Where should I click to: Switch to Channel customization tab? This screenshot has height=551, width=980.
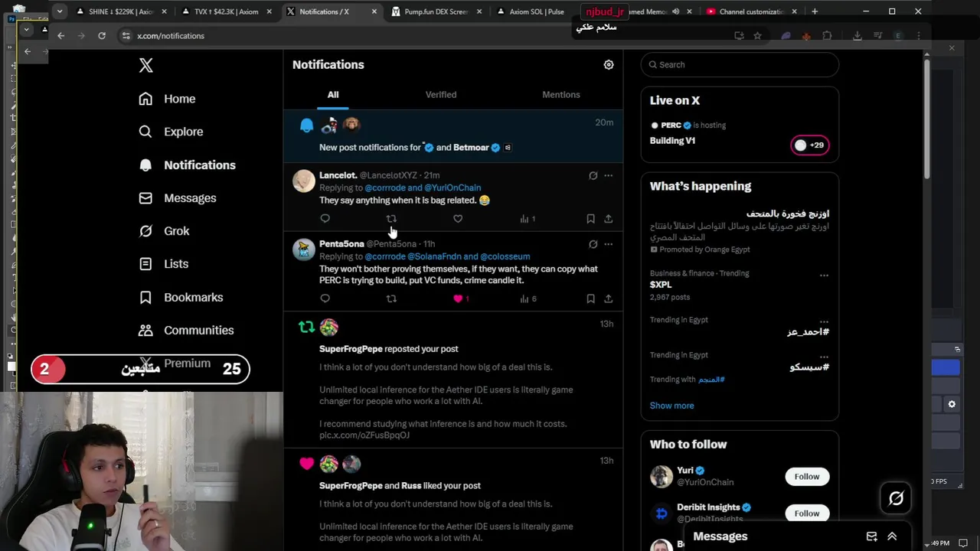click(x=751, y=11)
